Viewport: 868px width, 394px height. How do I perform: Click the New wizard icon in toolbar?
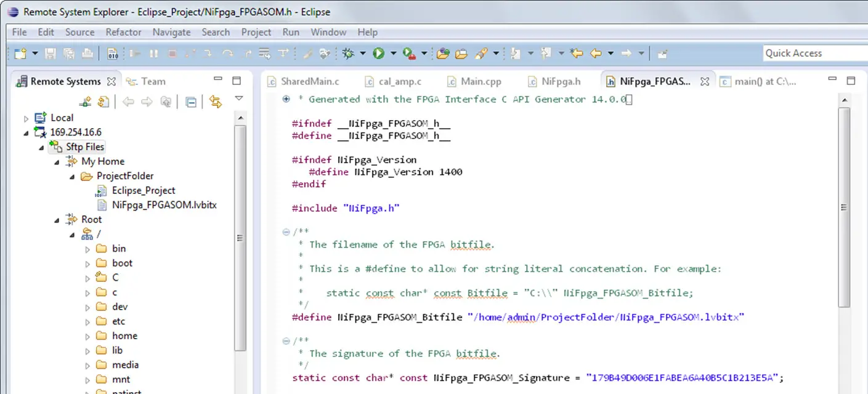point(20,54)
